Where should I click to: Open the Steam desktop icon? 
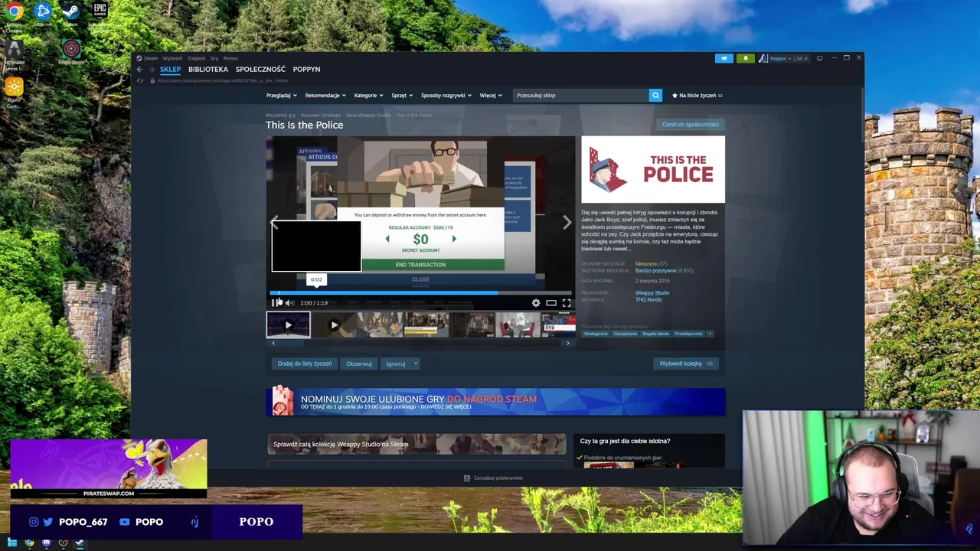point(70,14)
